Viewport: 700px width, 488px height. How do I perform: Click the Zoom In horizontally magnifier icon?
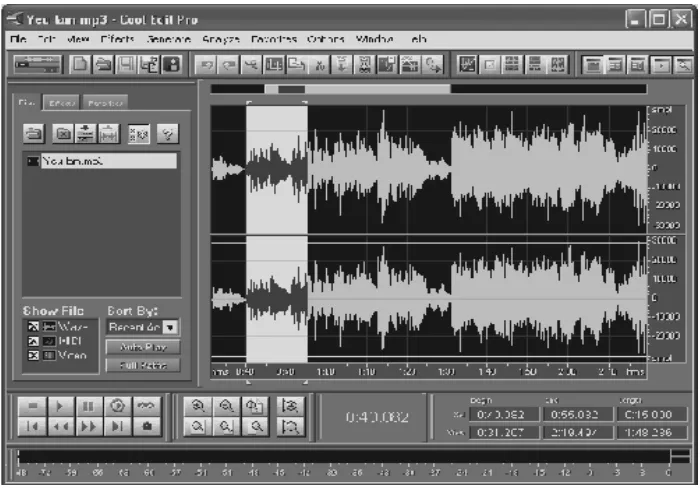pos(198,406)
